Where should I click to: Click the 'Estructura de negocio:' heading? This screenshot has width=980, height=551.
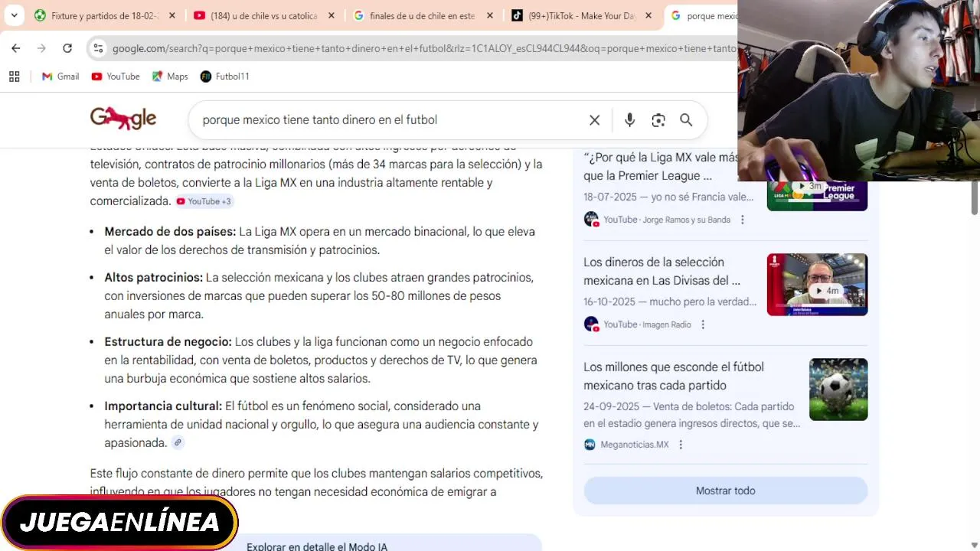click(168, 341)
